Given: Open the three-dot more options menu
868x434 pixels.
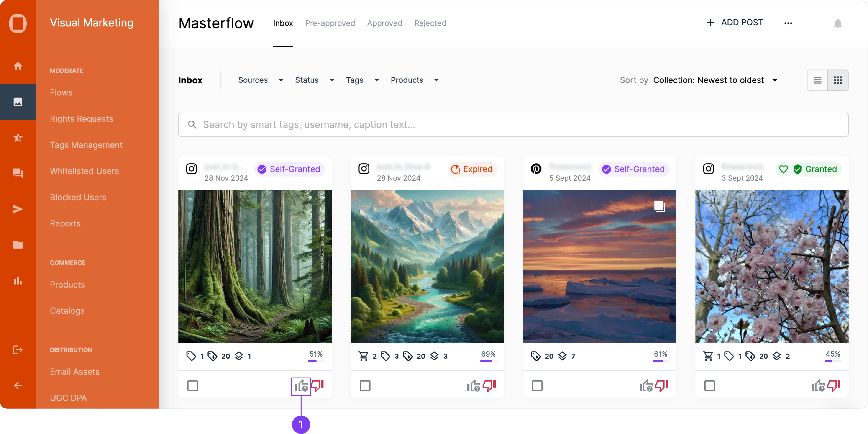Looking at the screenshot, I should 788,23.
